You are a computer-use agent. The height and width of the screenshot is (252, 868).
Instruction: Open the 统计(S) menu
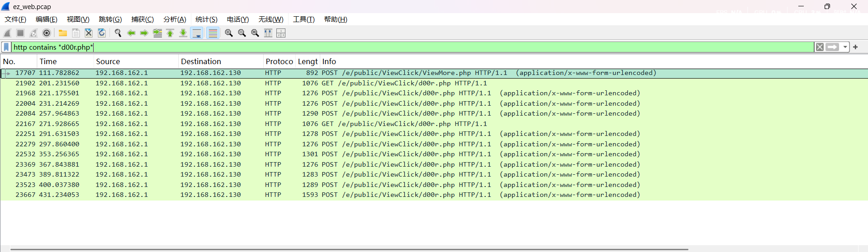point(206,19)
